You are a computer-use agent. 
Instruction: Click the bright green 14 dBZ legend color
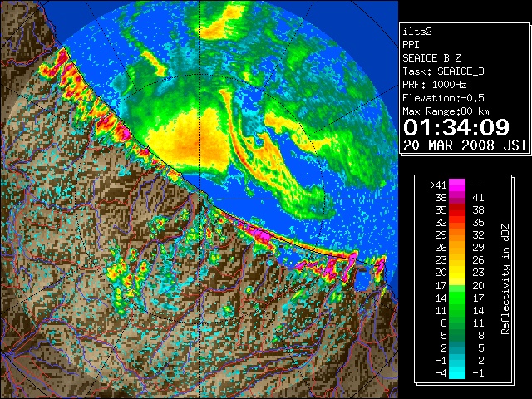click(457, 298)
